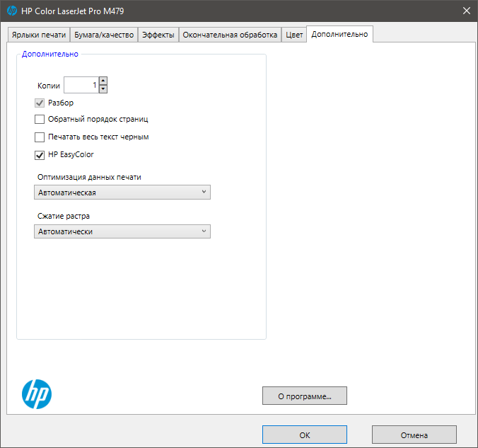Select the Эффекты tab

(158, 35)
